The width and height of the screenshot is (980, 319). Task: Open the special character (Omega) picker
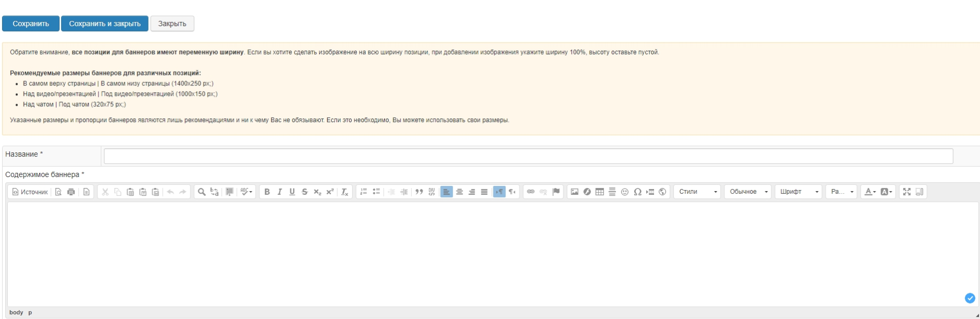(637, 192)
